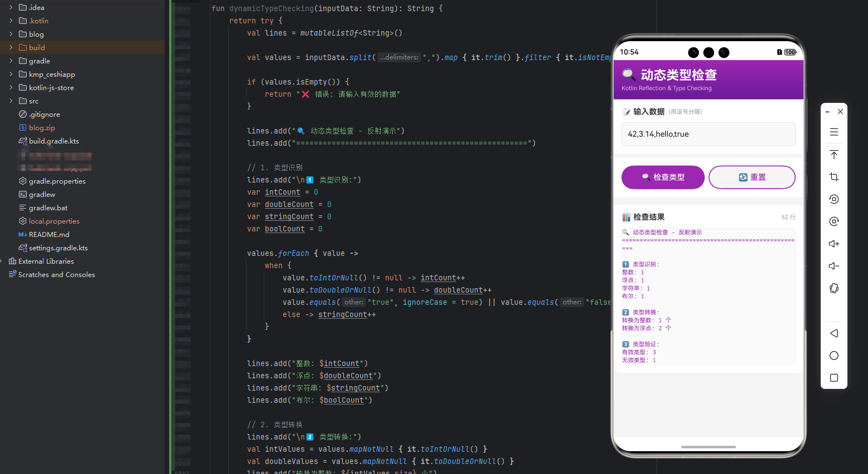Click 'Kotlin Reflection & Type Checking' subtitle

[x=667, y=88]
